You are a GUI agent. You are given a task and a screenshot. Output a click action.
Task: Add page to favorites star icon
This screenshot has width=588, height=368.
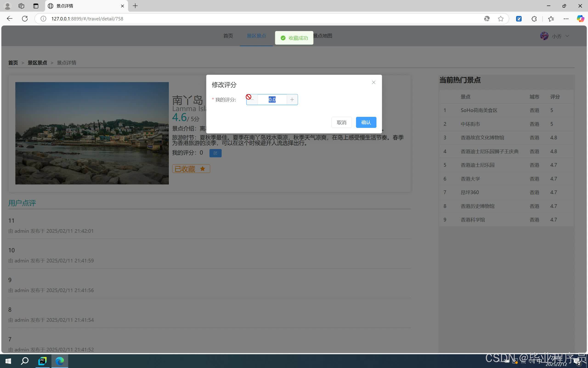(x=500, y=19)
